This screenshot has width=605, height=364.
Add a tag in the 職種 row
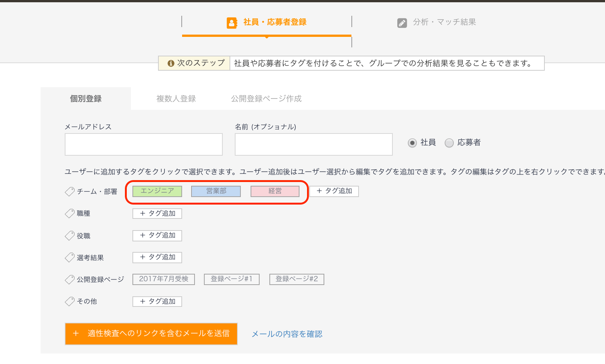[x=157, y=214]
